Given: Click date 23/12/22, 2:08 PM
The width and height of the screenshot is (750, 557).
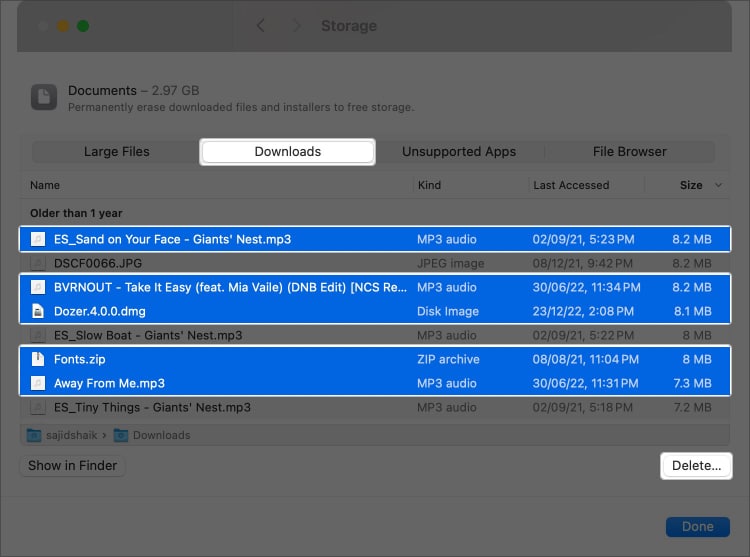Looking at the screenshot, I should point(583,311).
